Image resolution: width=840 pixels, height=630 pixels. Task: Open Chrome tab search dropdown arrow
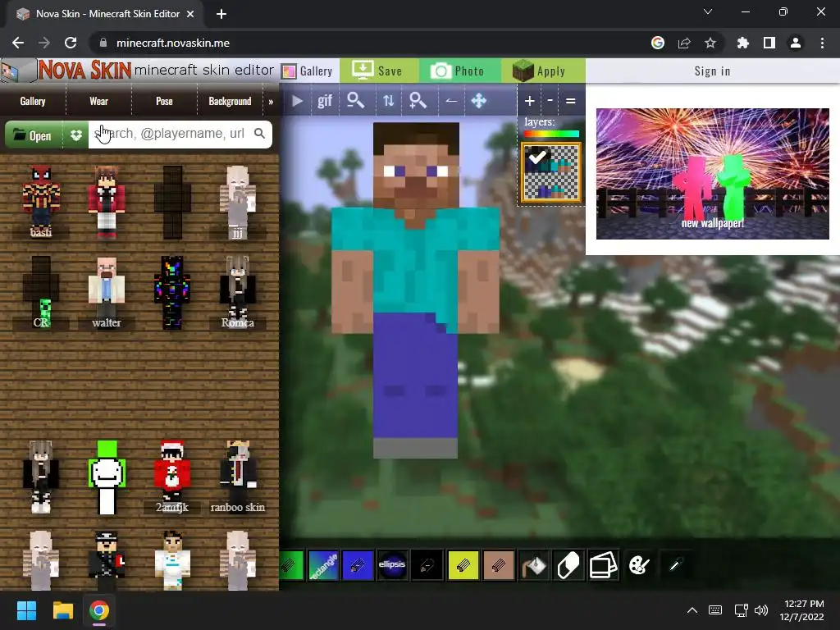pyautogui.click(x=708, y=11)
